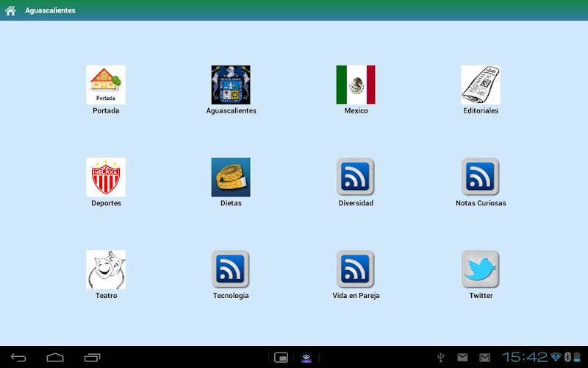Image resolution: width=588 pixels, height=368 pixels.
Task: Open the Vida en Pareja RSS icon
Action: coord(356,269)
